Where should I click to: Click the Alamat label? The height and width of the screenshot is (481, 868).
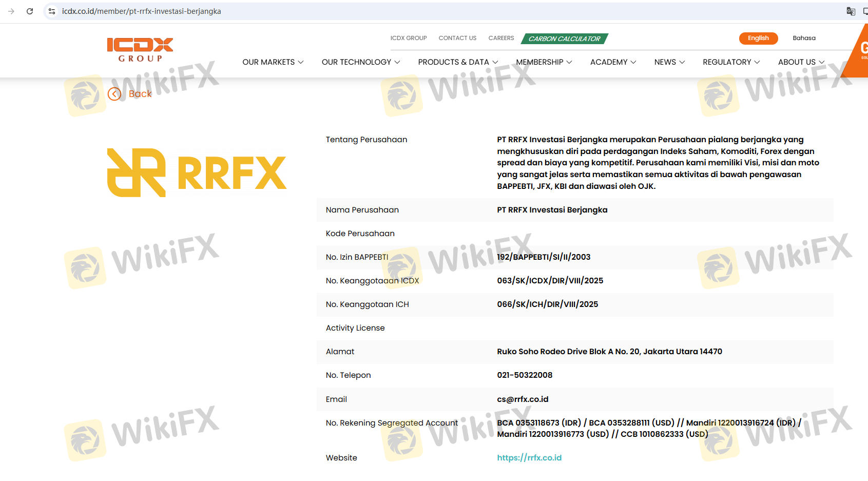340,352
